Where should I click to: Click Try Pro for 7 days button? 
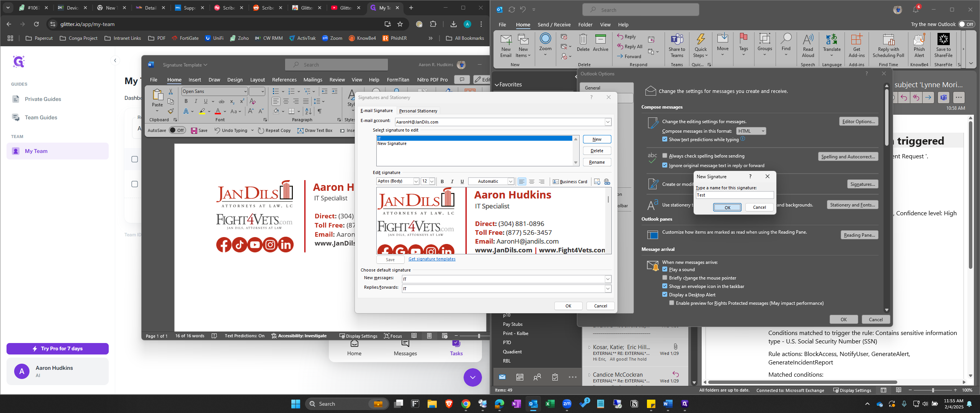coord(57,348)
